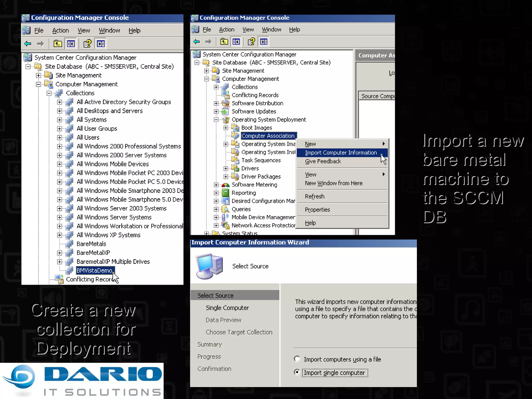Click Up One Level icon in right console
The image size is (532, 399).
224,42
